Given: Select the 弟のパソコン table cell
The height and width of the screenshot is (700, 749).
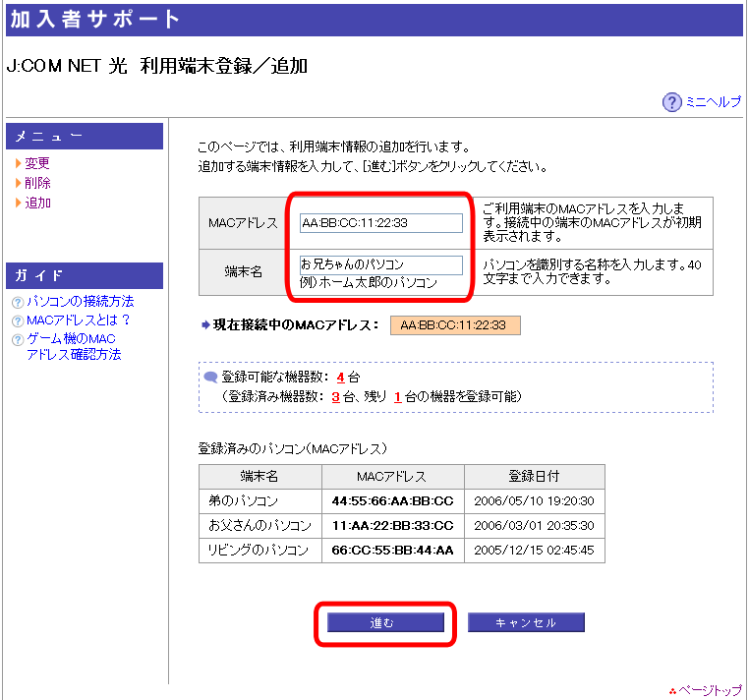Looking at the screenshot, I should coord(260,501).
